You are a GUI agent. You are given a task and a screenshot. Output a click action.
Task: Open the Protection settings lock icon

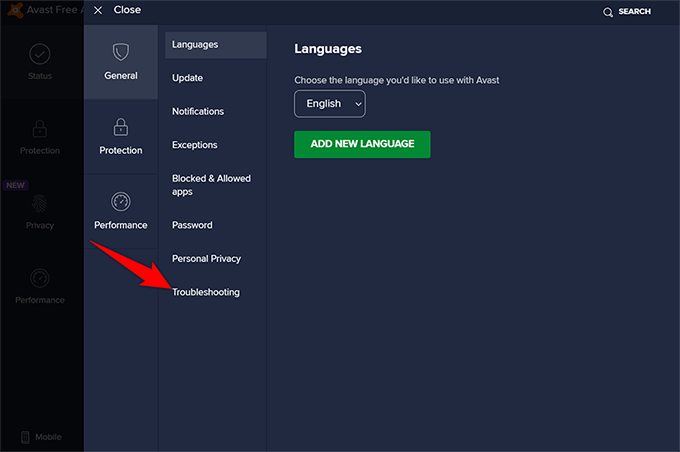click(121, 127)
